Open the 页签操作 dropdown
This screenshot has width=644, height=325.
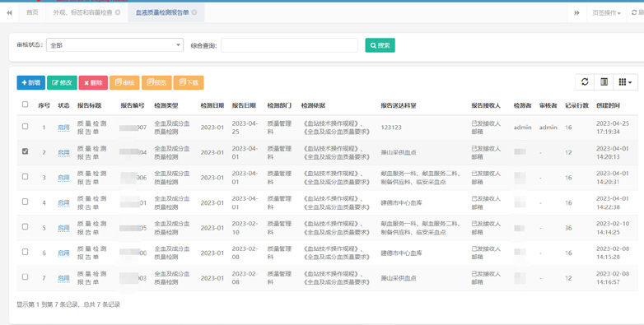click(x=606, y=12)
